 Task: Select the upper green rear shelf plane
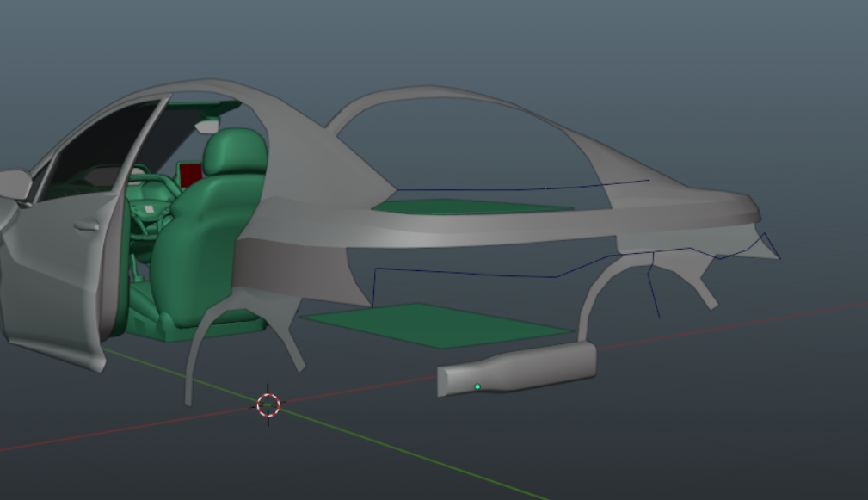click(471, 207)
